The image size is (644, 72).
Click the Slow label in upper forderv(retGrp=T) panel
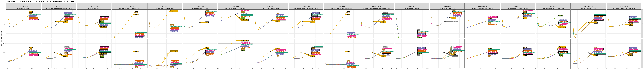pos(137,15)
